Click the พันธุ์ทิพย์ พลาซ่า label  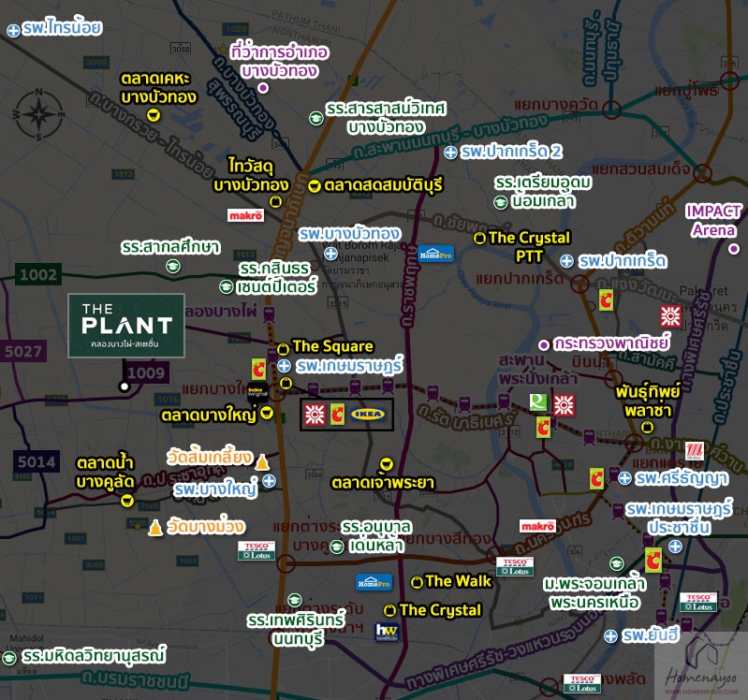coord(648,401)
